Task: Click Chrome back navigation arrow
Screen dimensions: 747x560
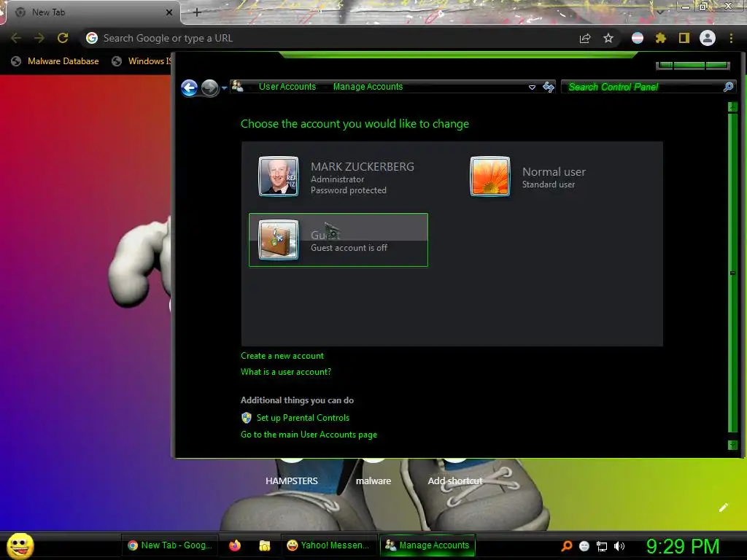Action: [x=16, y=38]
